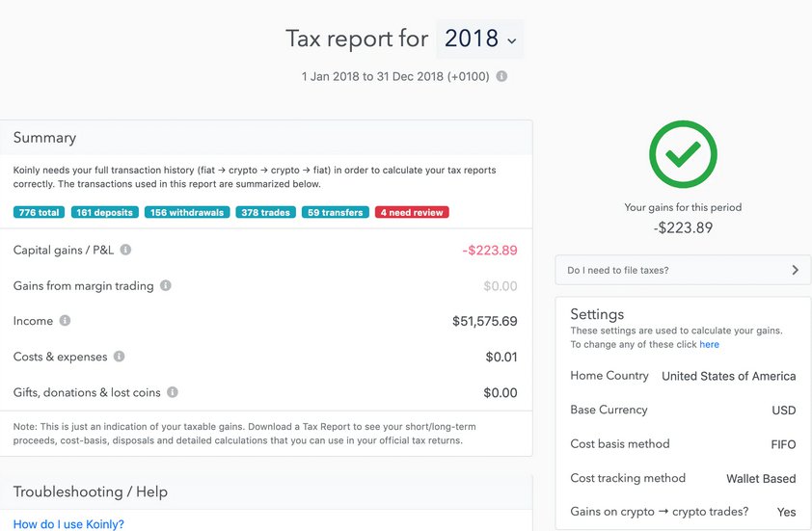Click info icon next to Capital gains / P&L
This screenshot has height=531, width=812.
[x=125, y=250]
